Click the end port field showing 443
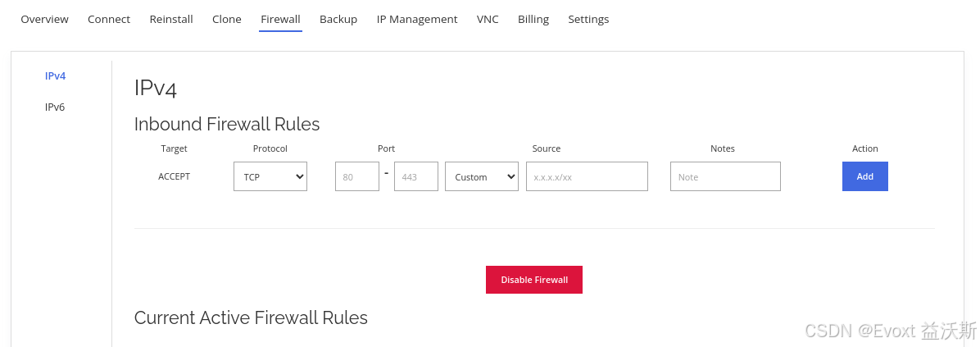This screenshot has width=980, height=347. [x=415, y=176]
